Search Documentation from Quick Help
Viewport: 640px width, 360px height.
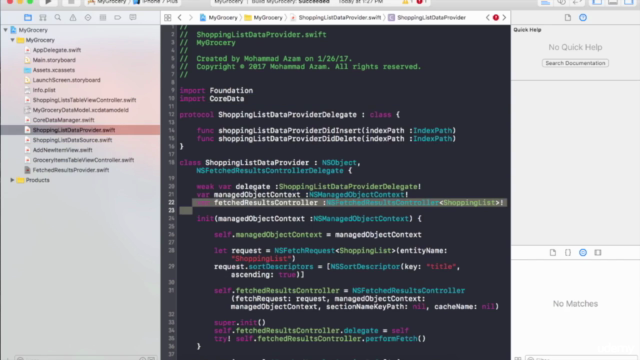(575, 63)
